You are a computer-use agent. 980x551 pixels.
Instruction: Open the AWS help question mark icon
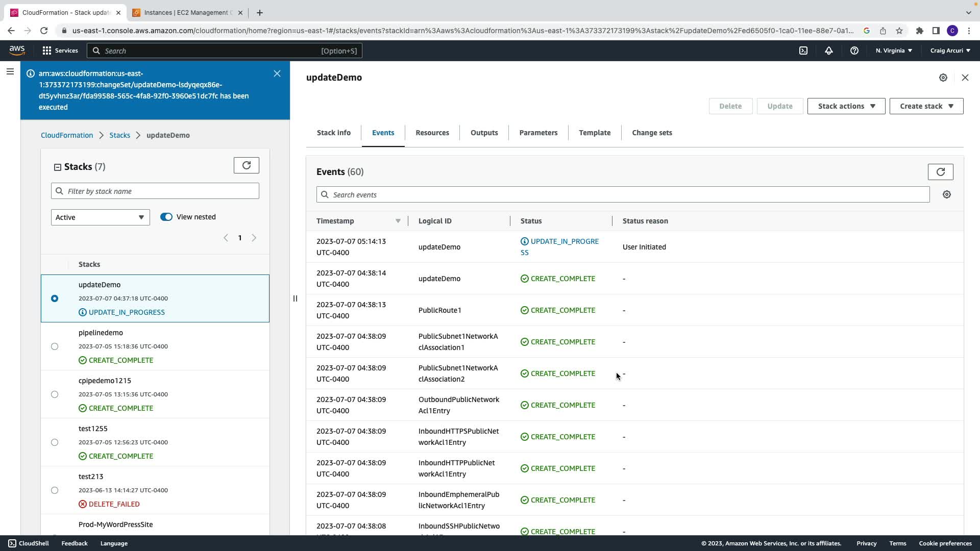pyautogui.click(x=854, y=51)
